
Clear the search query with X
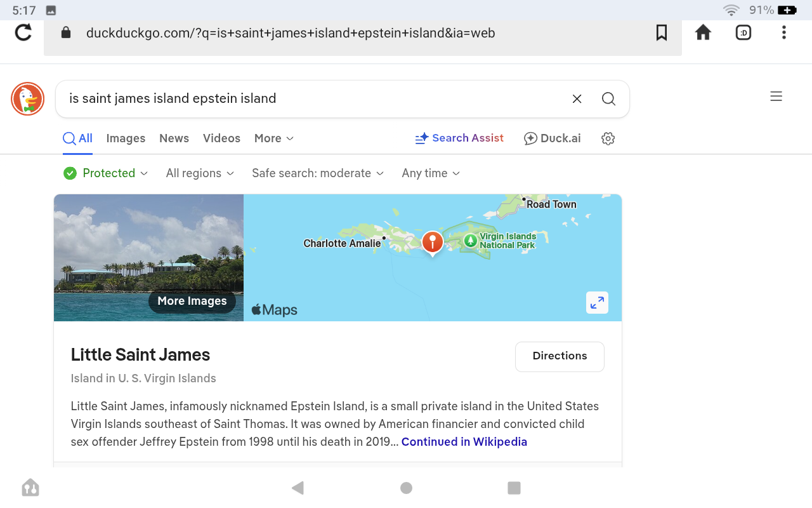point(577,99)
